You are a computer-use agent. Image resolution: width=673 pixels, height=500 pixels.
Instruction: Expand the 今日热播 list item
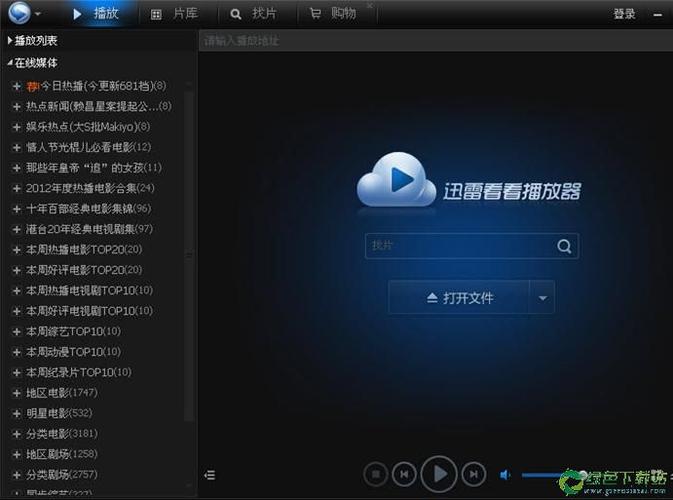pos(17,86)
